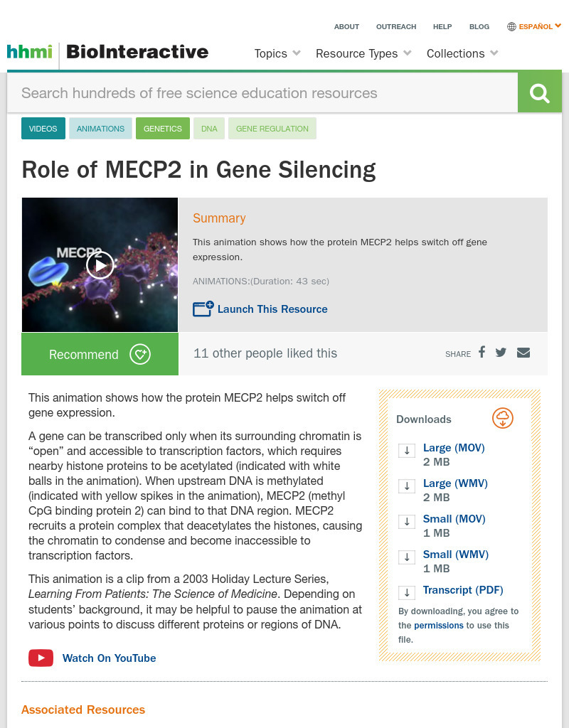Go to the Blog menu link
Viewport: 569px width, 728px height.
click(479, 26)
